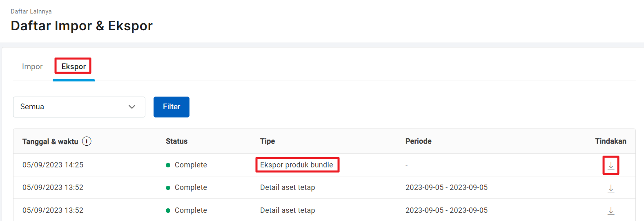Screen dimensions: 644x221
Task: Click the Tipe column header
Action: click(x=267, y=141)
